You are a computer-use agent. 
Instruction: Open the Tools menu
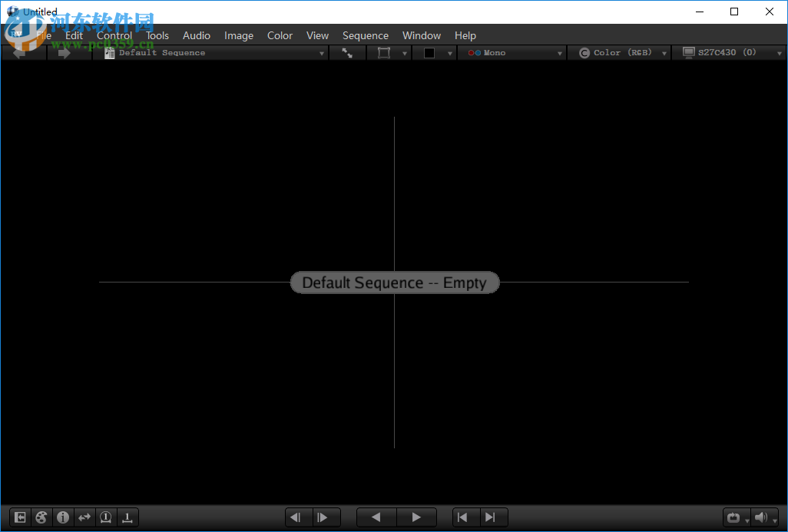(x=157, y=35)
